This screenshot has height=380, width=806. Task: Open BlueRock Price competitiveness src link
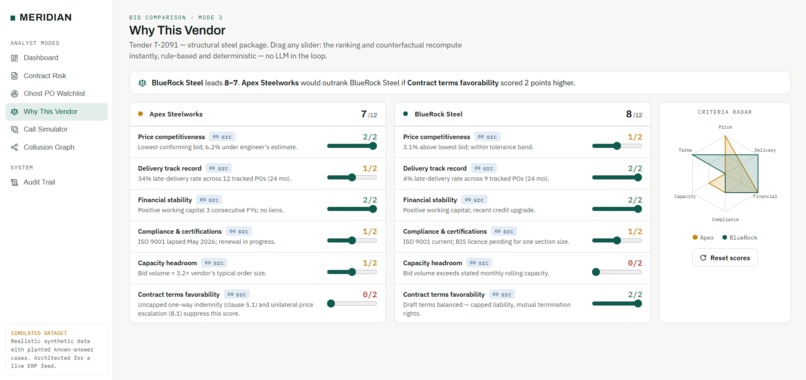(487, 137)
